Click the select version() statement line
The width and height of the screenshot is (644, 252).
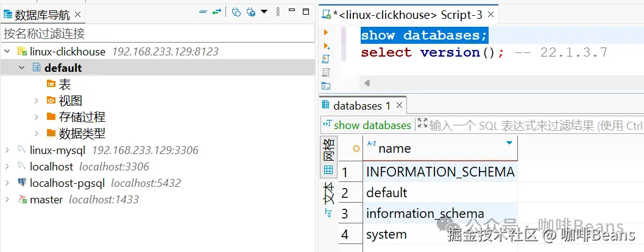(x=432, y=52)
